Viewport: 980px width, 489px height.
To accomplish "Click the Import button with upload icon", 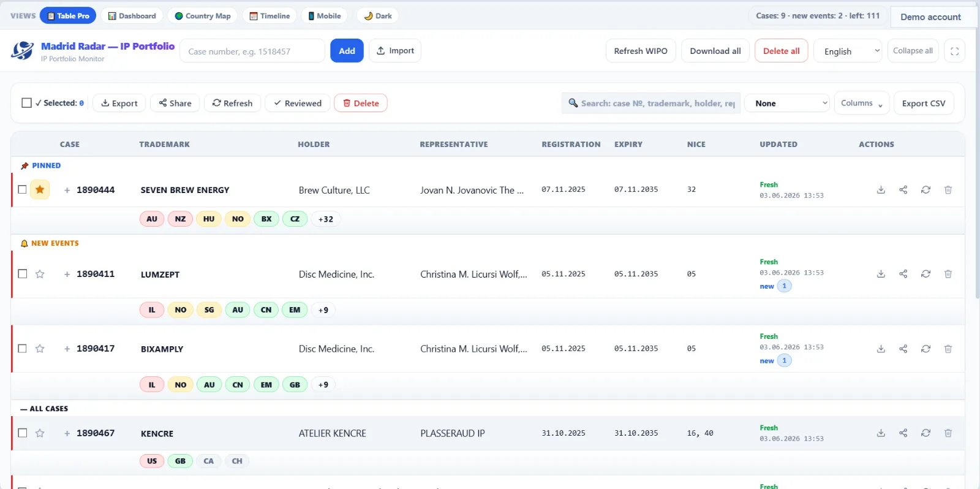I will point(395,51).
